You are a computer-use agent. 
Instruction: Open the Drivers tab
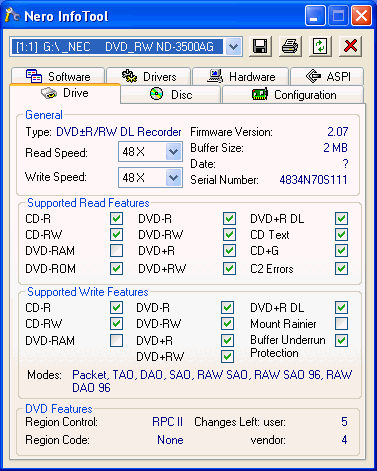click(149, 76)
